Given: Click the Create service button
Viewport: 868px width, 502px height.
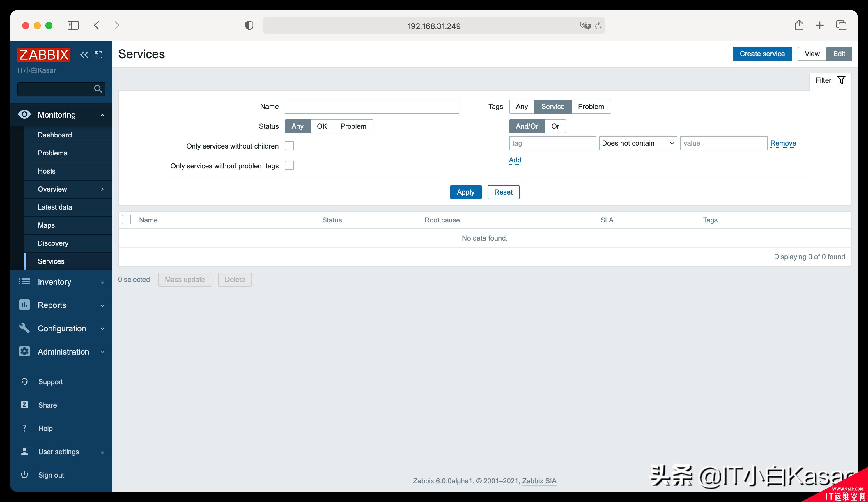Looking at the screenshot, I should point(762,54).
